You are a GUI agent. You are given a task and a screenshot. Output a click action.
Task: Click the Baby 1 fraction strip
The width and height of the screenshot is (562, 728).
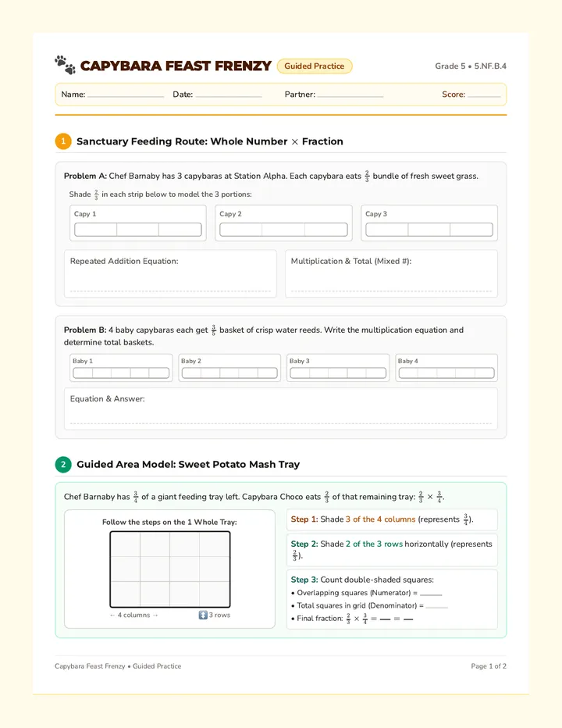pyautogui.click(x=121, y=373)
